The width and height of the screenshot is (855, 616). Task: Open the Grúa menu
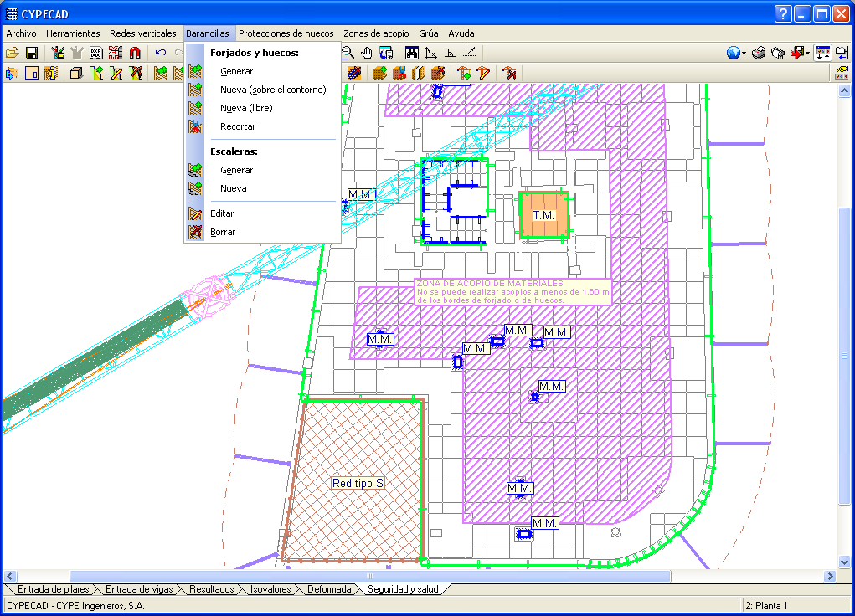point(429,33)
